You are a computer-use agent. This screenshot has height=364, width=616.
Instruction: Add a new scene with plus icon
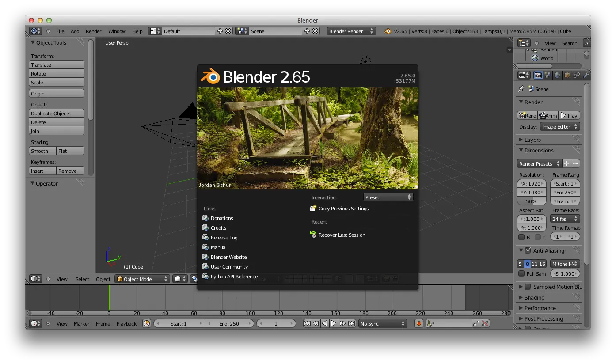click(307, 31)
